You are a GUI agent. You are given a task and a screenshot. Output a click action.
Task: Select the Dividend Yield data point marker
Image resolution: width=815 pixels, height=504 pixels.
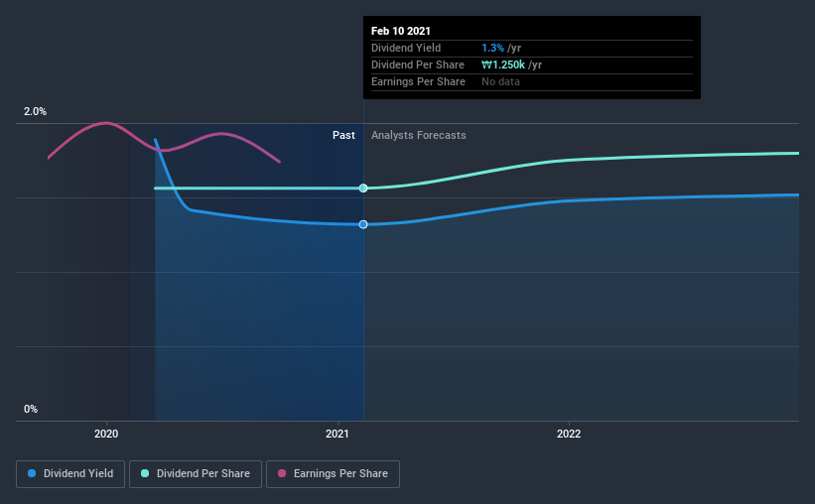(363, 224)
